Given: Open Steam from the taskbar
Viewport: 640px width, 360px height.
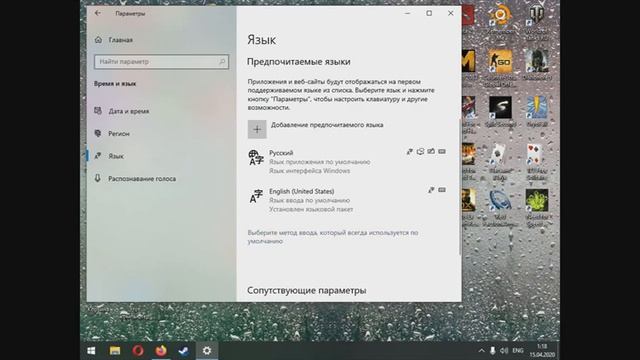Looking at the screenshot, I should click(184, 351).
